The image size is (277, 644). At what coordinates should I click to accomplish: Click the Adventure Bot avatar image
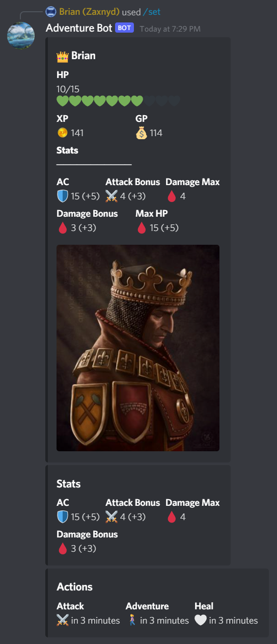tap(21, 36)
